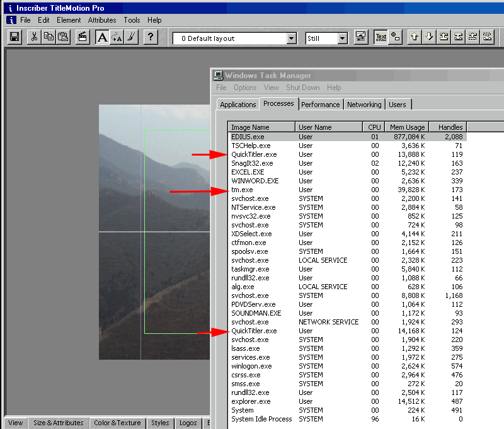This screenshot has width=504, height=429.
Task: Sort processes by User Name column
Action: [329, 127]
